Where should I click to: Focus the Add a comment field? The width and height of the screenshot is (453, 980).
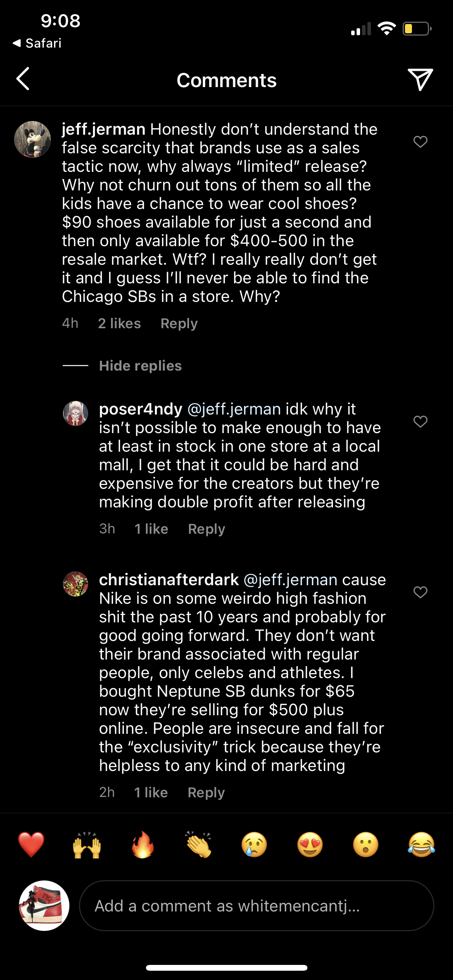(256, 906)
